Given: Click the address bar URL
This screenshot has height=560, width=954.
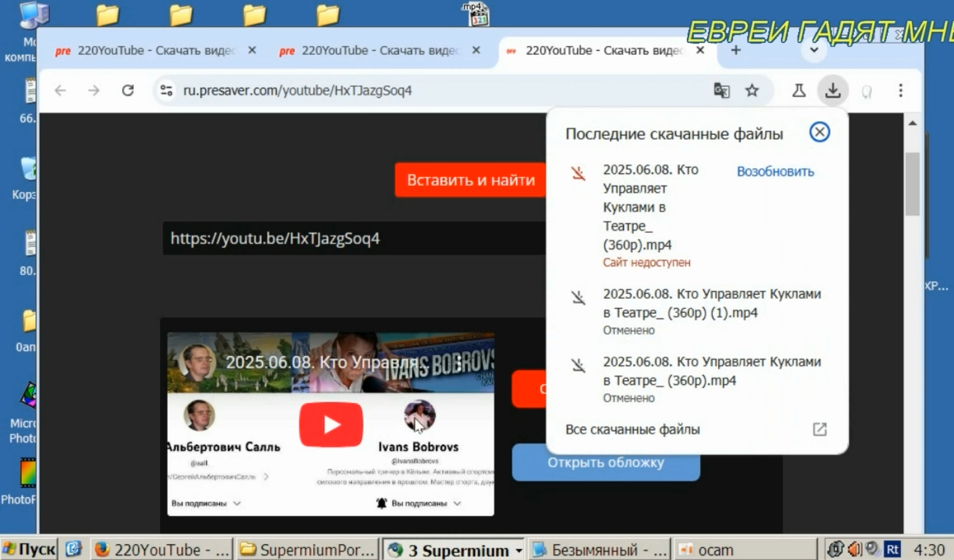Looking at the screenshot, I should pyautogui.click(x=297, y=91).
